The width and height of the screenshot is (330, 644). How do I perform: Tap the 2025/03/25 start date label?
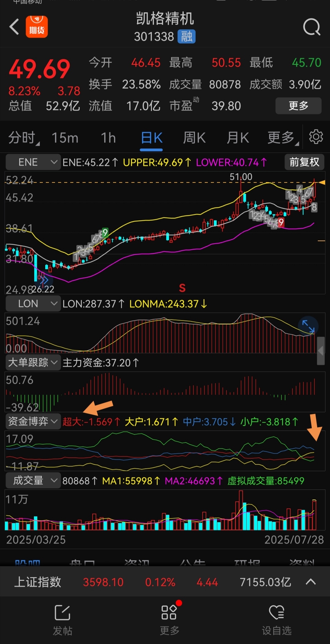click(36, 540)
